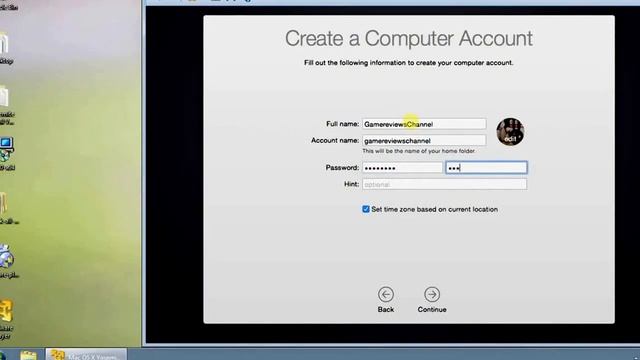The width and height of the screenshot is (640, 360).
Task: Select the computer monitor desktop icon
Action: 7,149
